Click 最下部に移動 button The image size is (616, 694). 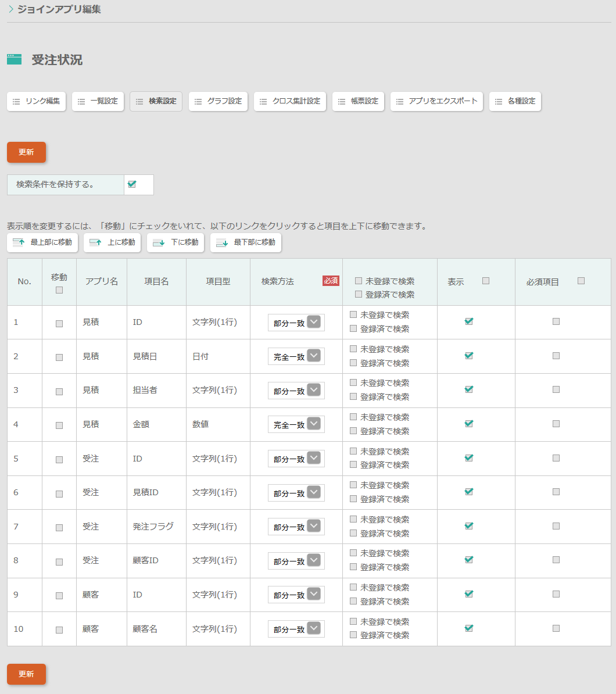tap(246, 242)
